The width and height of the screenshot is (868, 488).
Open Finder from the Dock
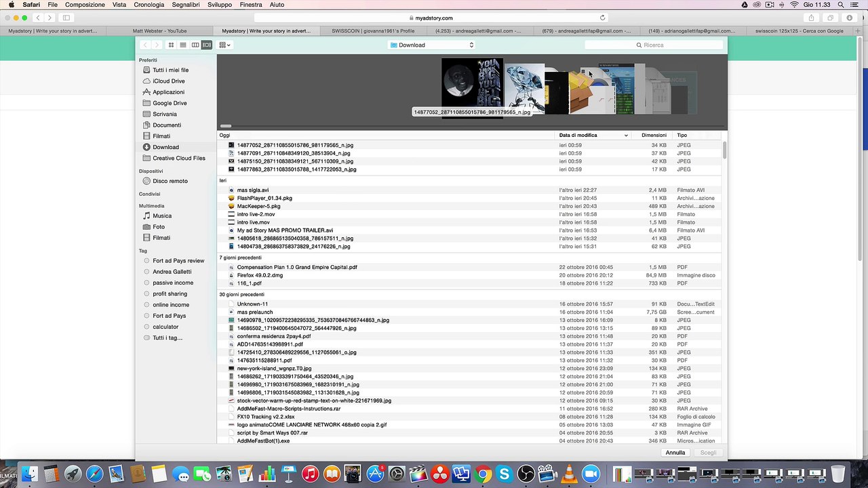click(x=30, y=474)
